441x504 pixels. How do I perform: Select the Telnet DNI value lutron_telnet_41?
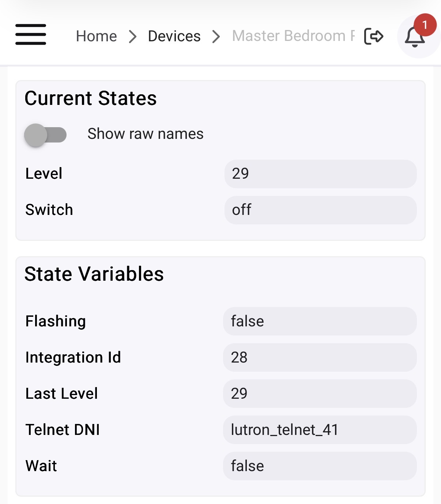click(320, 430)
